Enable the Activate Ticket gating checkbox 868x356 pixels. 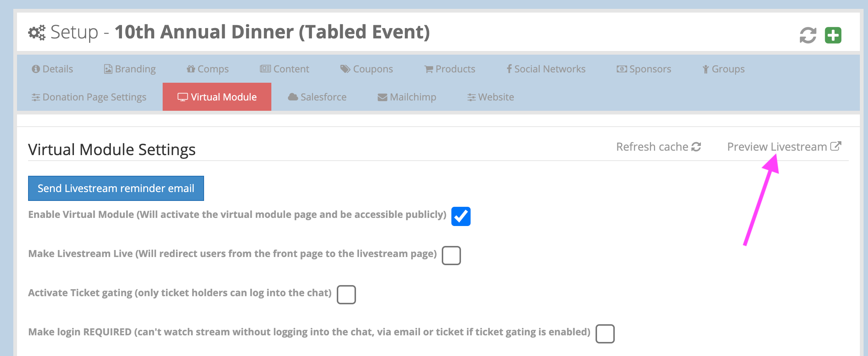pyautogui.click(x=346, y=295)
